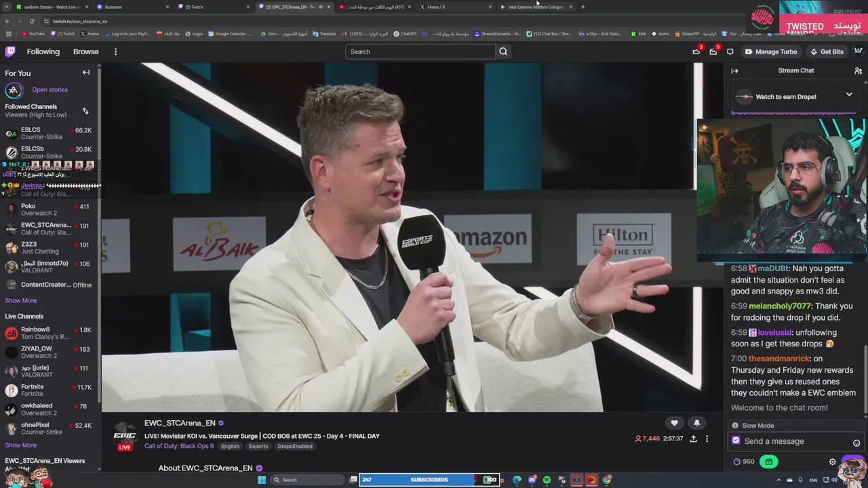The width and height of the screenshot is (868, 488).
Task: Open YouTube bookmark
Action: [x=33, y=34]
